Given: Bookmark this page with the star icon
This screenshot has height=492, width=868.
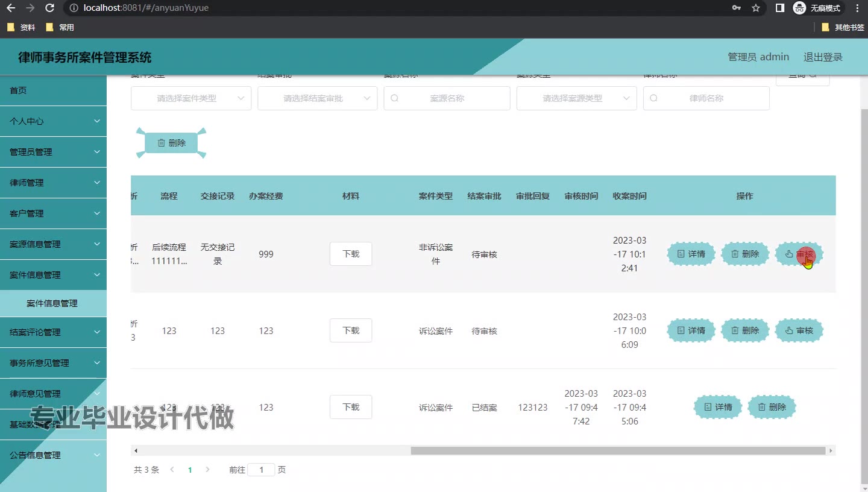Looking at the screenshot, I should coord(756,8).
